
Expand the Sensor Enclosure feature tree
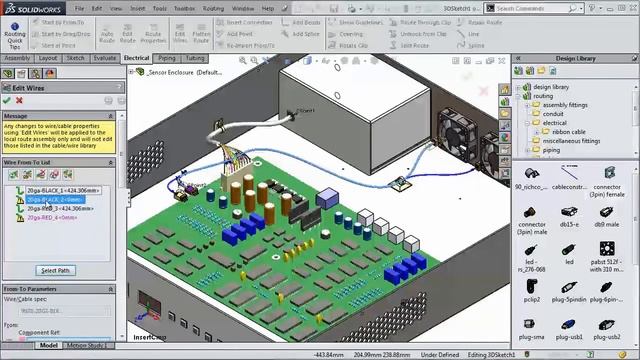[131, 72]
